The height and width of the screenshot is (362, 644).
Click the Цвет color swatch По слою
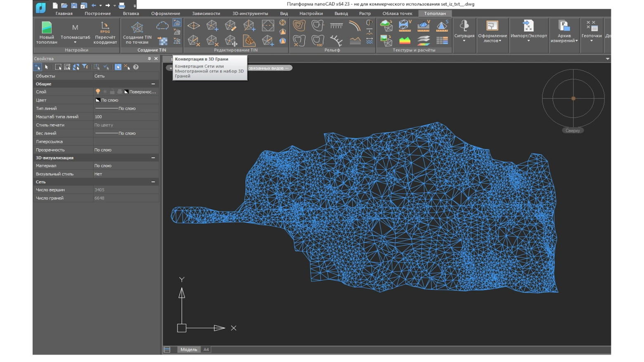98,100
